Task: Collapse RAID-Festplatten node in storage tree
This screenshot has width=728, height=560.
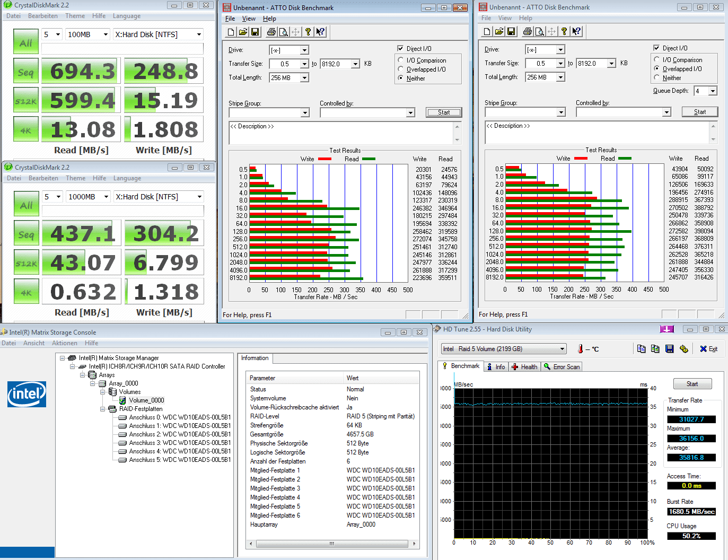Action: 102,409
